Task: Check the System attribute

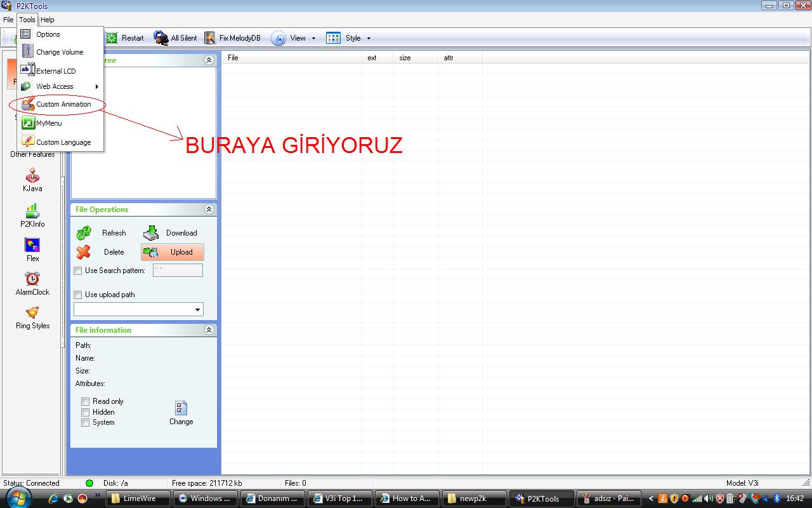Action: (x=85, y=422)
